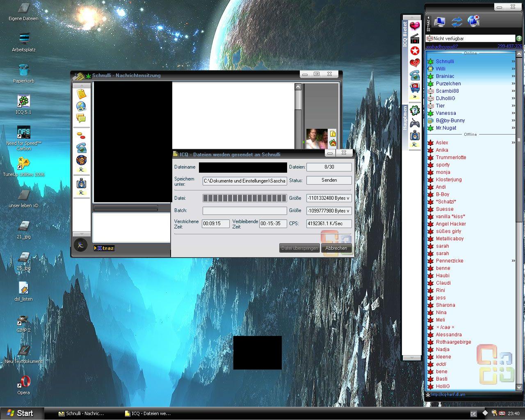The image size is (525, 420).
Task: Expand the Schnulli contact row arrows
Action: point(513,62)
